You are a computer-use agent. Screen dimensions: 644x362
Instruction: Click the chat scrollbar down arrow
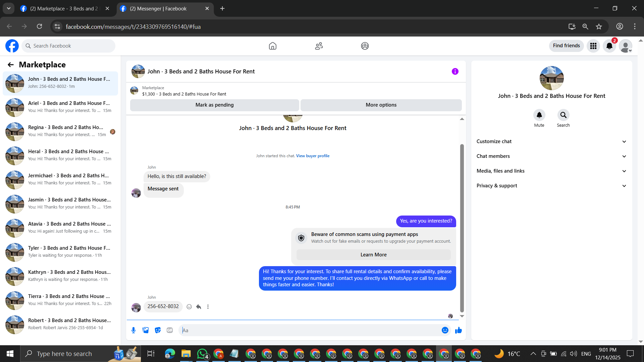462,316
